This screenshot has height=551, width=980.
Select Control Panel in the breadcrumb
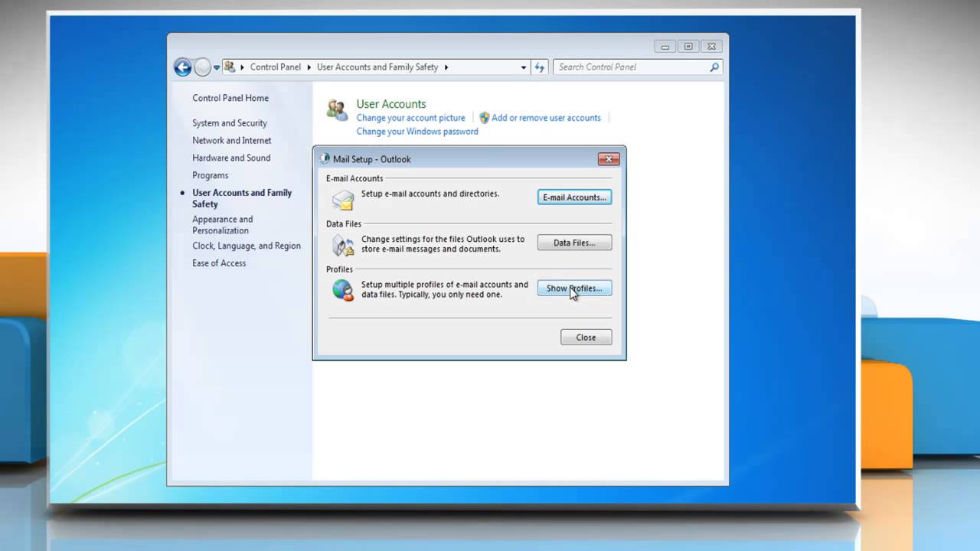point(276,67)
